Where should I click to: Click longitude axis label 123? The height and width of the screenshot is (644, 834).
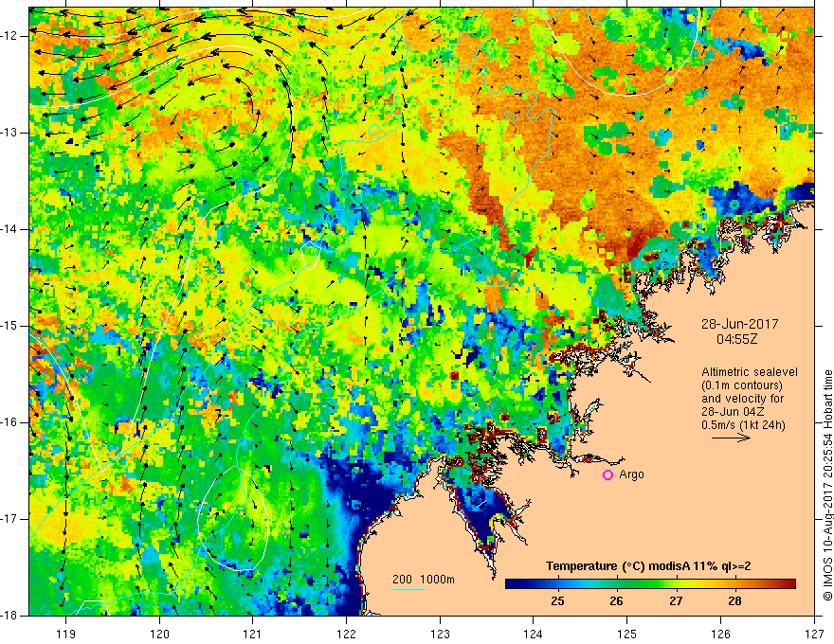coord(440,634)
